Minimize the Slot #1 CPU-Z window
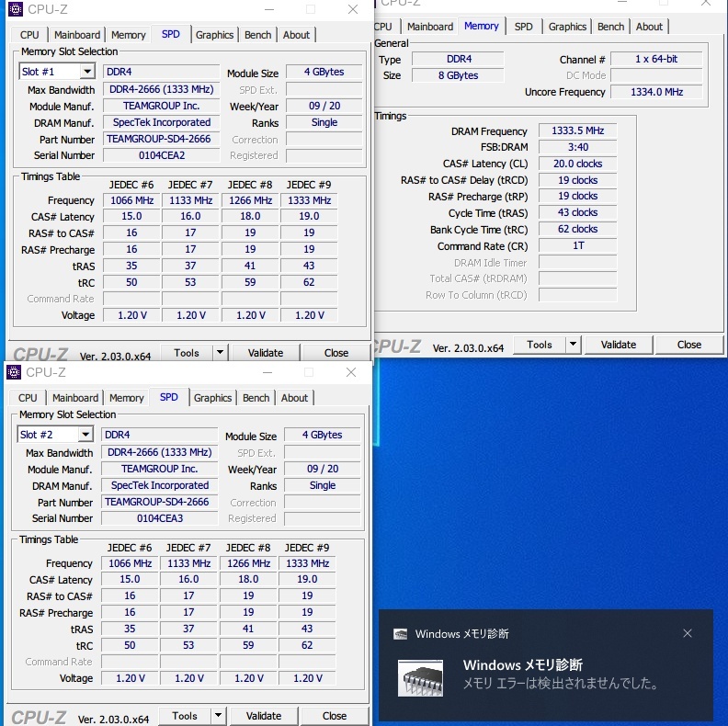 [x=269, y=9]
